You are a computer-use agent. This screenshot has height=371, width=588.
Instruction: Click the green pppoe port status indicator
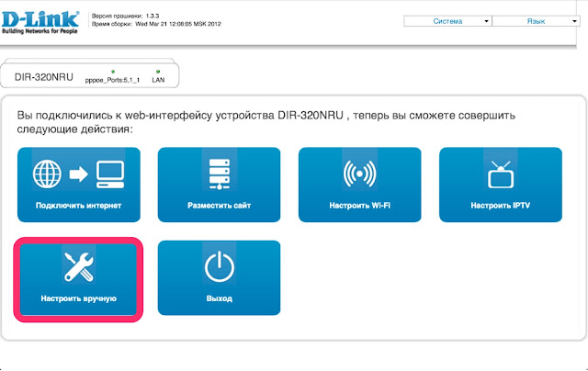[x=113, y=72]
